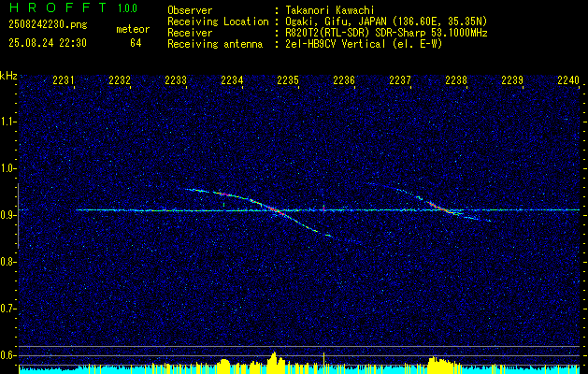
Task: Click the meteor label
Action: click(133, 29)
